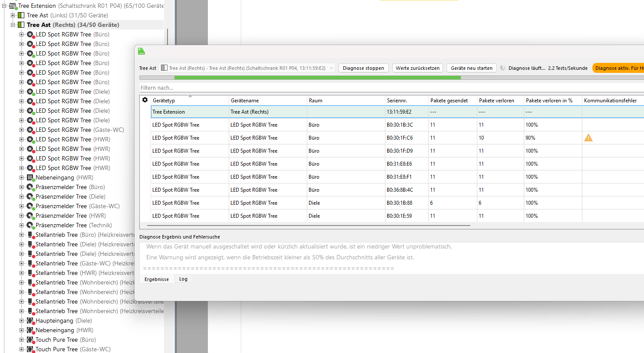The image size is (644, 353).
Task: Click the Präsenzmelder Tree (Diele) sensor icon
Action: pyautogui.click(x=30, y=196)
